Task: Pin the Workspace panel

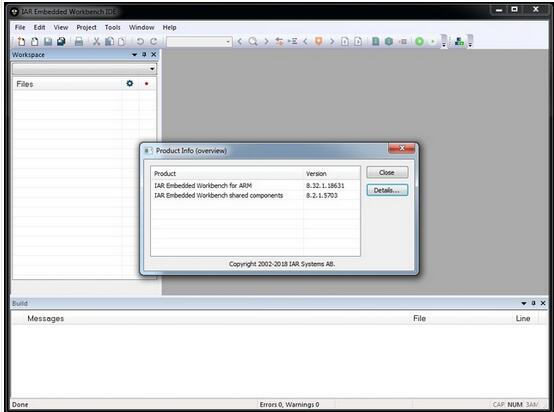Action: [x=144, y=54]
